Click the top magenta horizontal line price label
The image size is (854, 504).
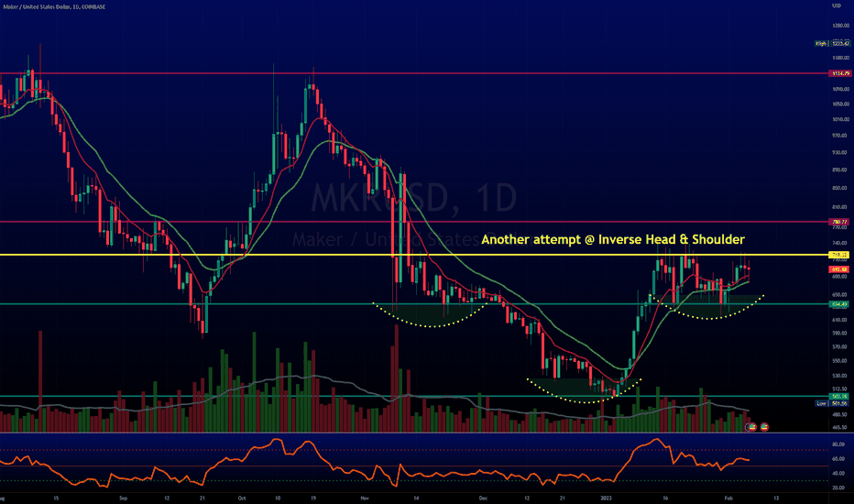838,73
